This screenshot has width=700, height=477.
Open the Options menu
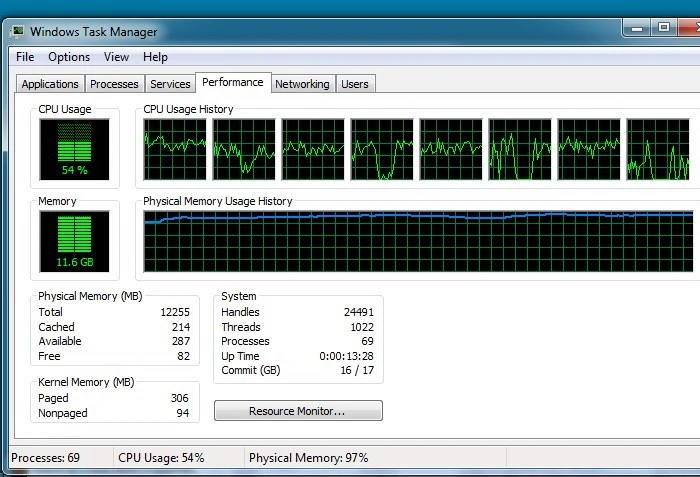click(x=69, y=57)
